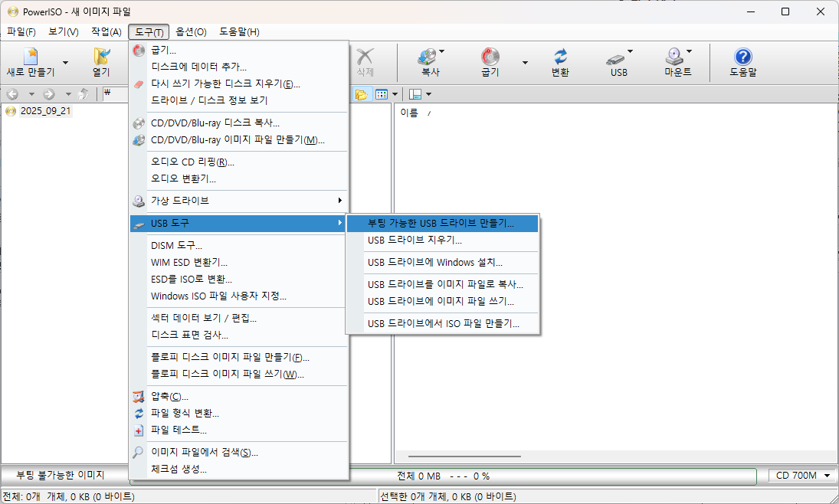Select CD/DVD/Blu-ray 디스크 복사...
Image resolution: width=839 pixels, height=504 pixels.
coord(238,123)
